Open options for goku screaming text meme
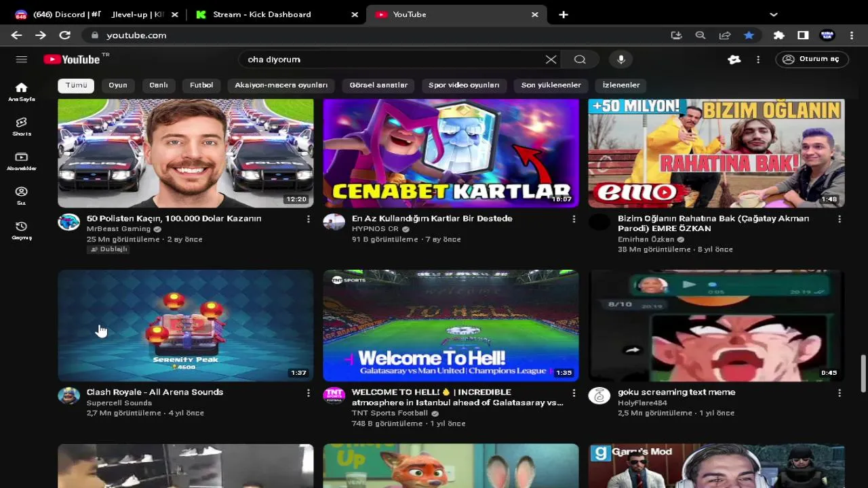This screenshot has height=488, width=868. [840, 392]
